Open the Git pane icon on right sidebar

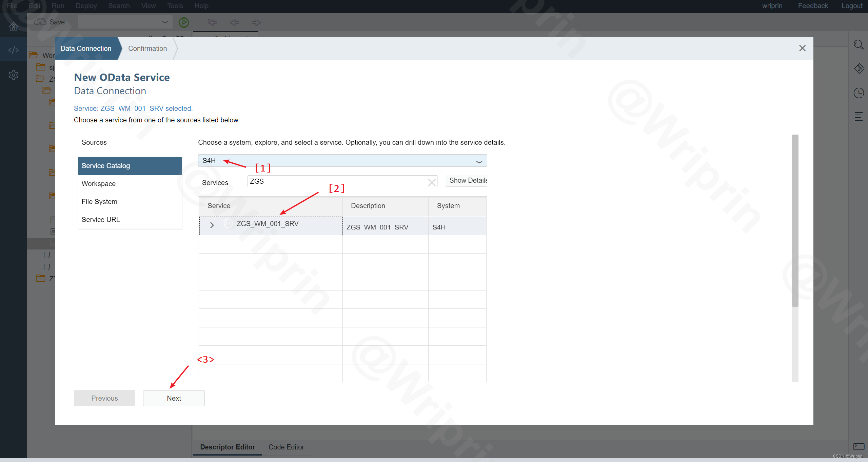[859, 68]
